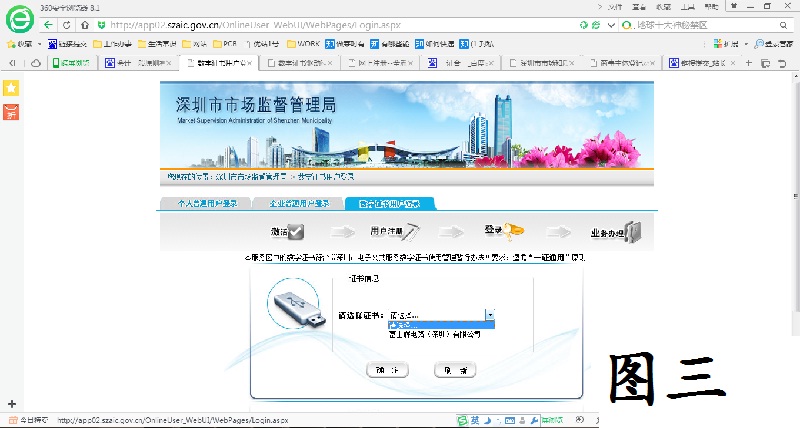This screenshot has height=428, width=800.
Task: Click the 用户注册 pen step icon
Action: [x=412, y=233]
